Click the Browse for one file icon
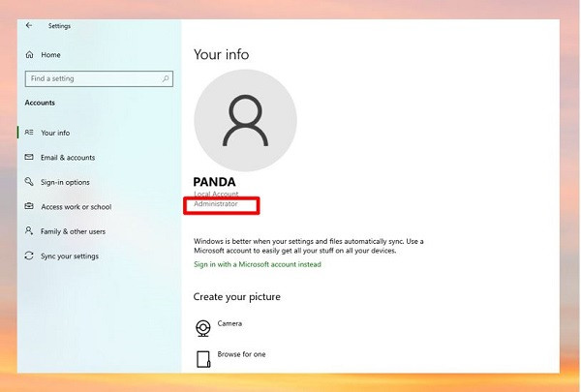Viewport: 581px width, 392px height. 203,359
